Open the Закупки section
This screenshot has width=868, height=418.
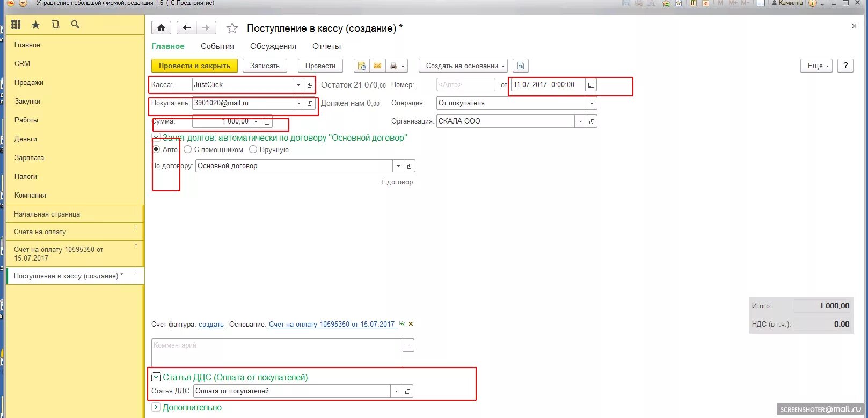pos(27,101)
